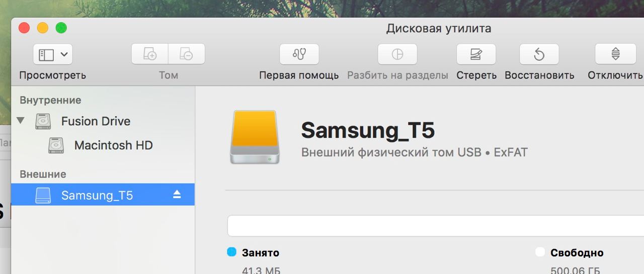Click the Fusion Drive disk icon
The image size is (644, 274).
pos(43,121)
